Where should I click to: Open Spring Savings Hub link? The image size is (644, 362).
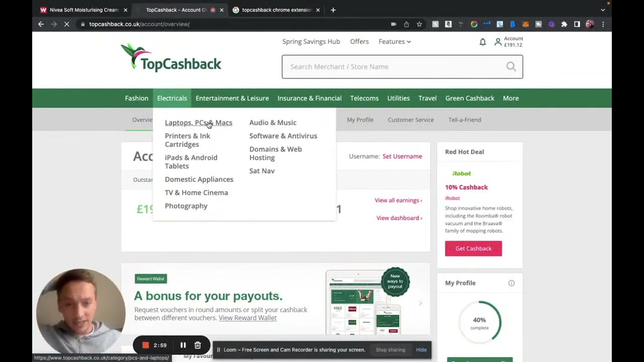[x=311, y=42]
